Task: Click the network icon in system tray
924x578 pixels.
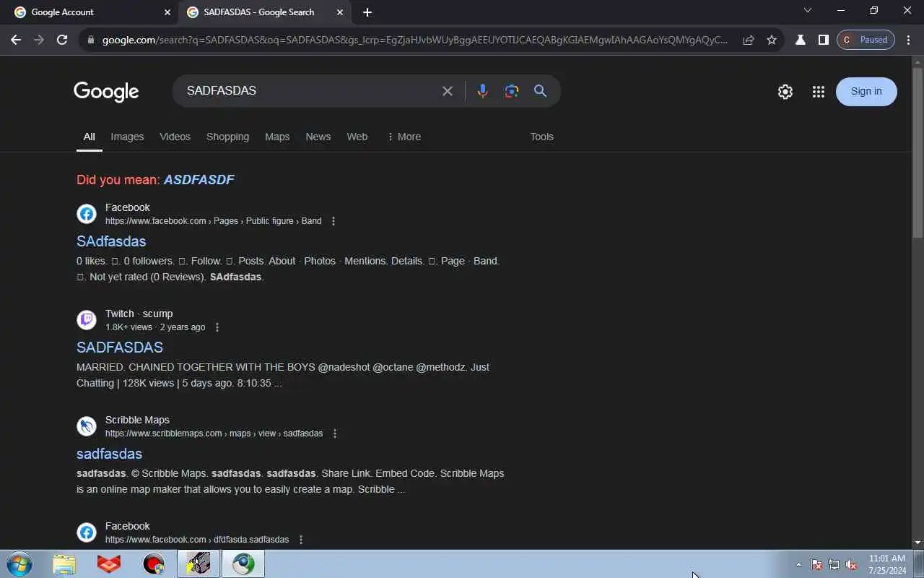Action: tap(834, 564)
